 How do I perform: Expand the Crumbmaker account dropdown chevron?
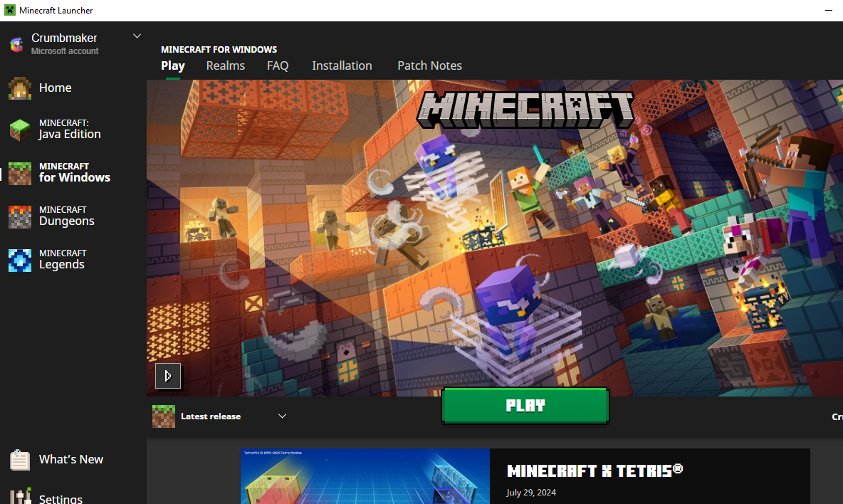pos(137,36)
